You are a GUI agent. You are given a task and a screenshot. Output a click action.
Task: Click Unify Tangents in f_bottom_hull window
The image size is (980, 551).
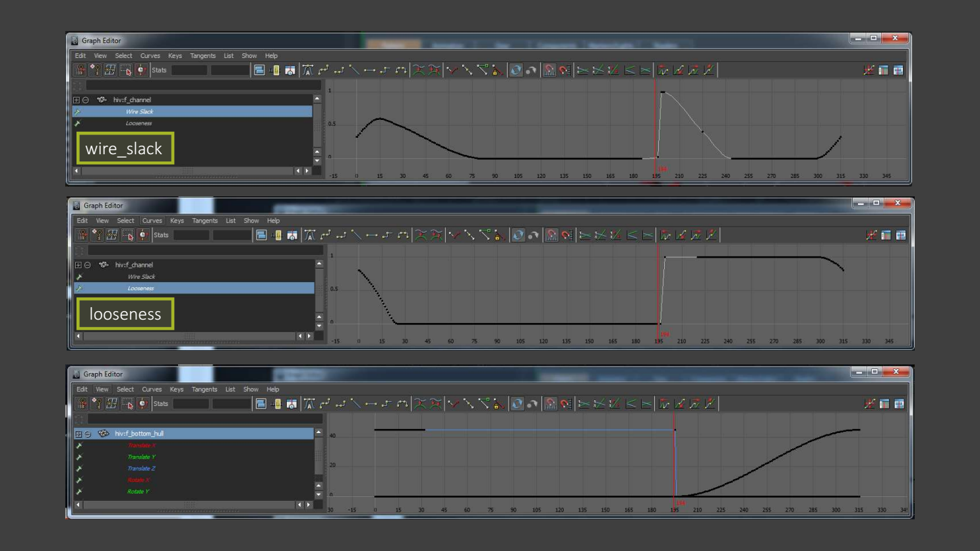468,403
